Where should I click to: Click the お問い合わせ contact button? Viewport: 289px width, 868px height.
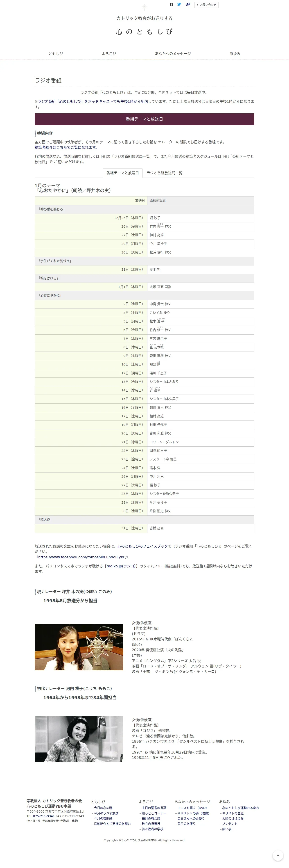(x=206, y=5)
